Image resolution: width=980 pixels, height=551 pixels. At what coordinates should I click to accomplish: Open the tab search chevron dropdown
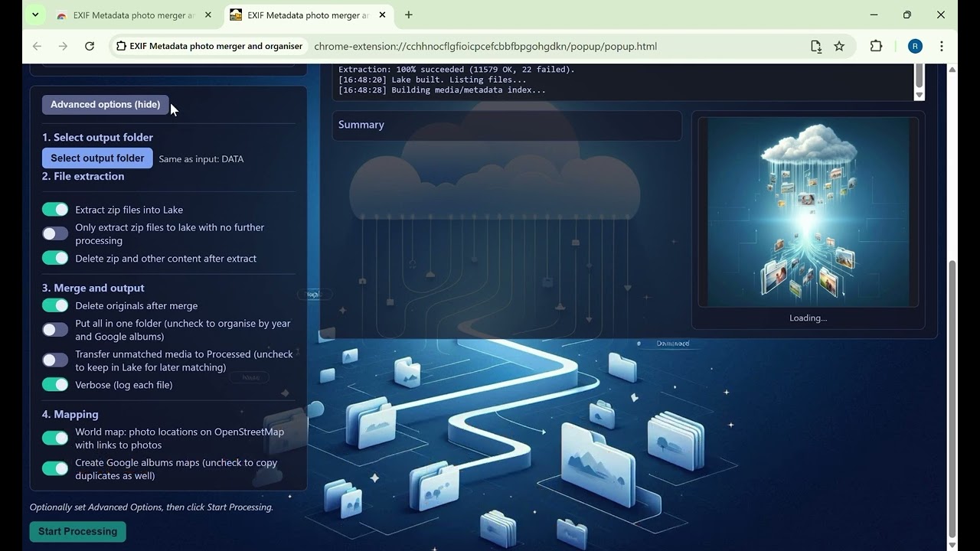coord(35,15)
